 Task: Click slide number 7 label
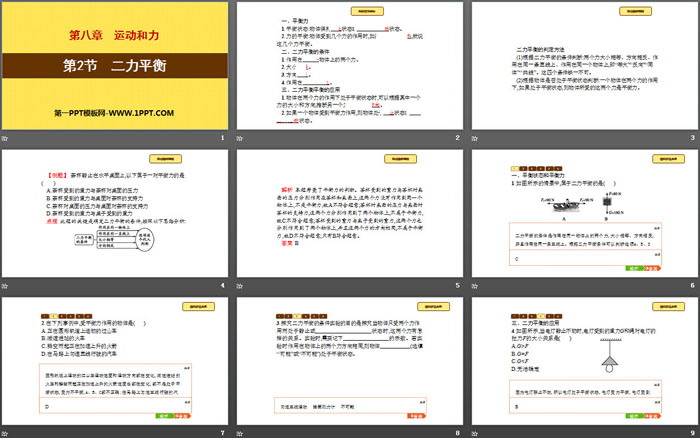click(x=222, y=433)
